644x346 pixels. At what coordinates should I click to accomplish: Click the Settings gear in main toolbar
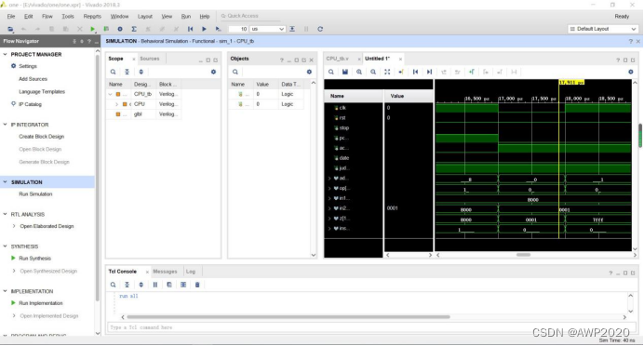click(120, 29)
